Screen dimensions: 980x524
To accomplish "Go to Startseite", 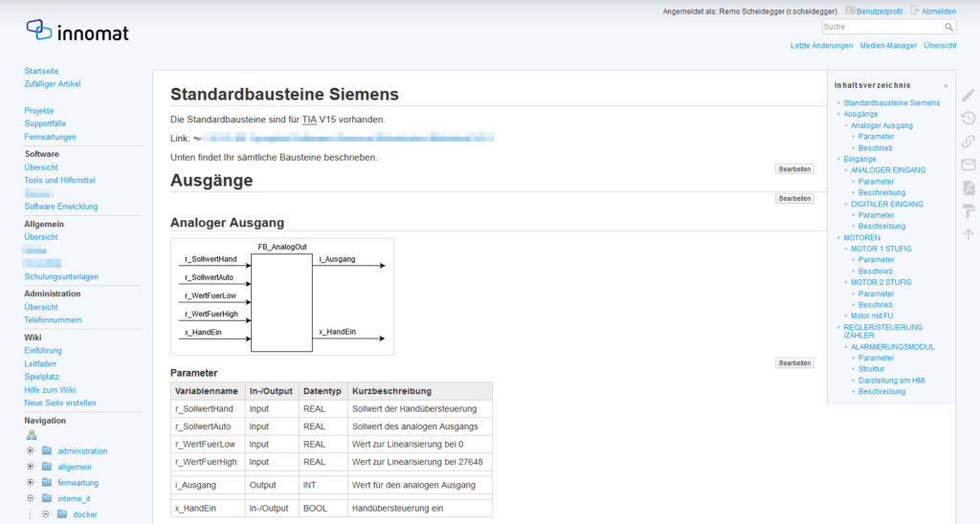I will (x=41, y=71).
